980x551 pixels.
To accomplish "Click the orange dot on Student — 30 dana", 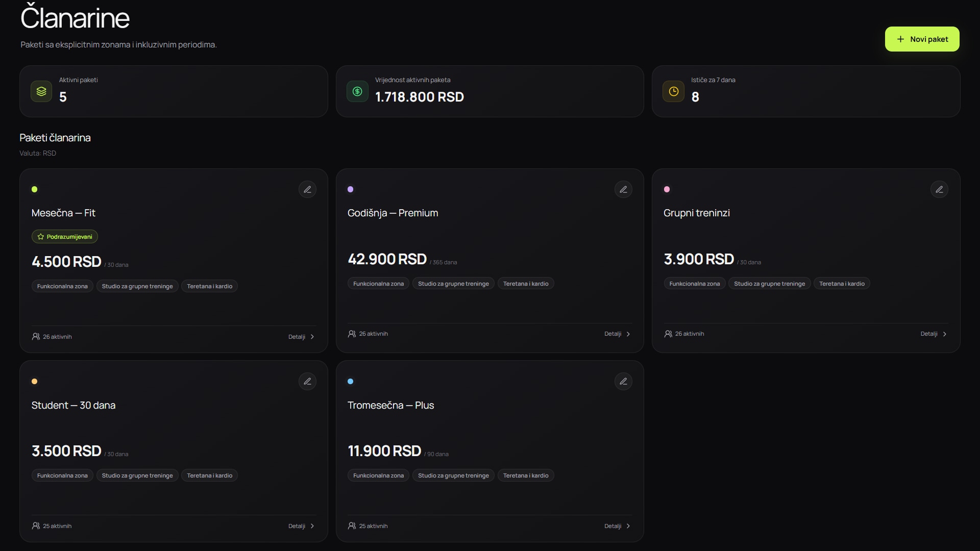I will point(35,382).
